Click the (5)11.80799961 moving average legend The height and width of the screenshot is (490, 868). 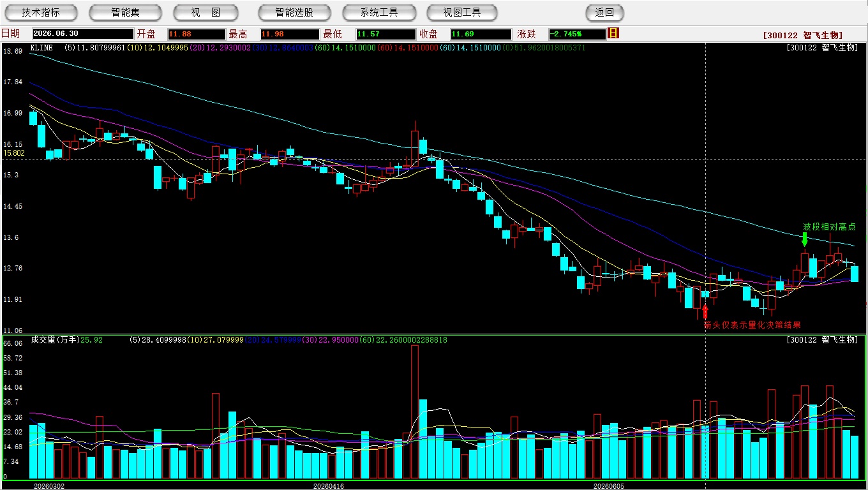[95, 48]
